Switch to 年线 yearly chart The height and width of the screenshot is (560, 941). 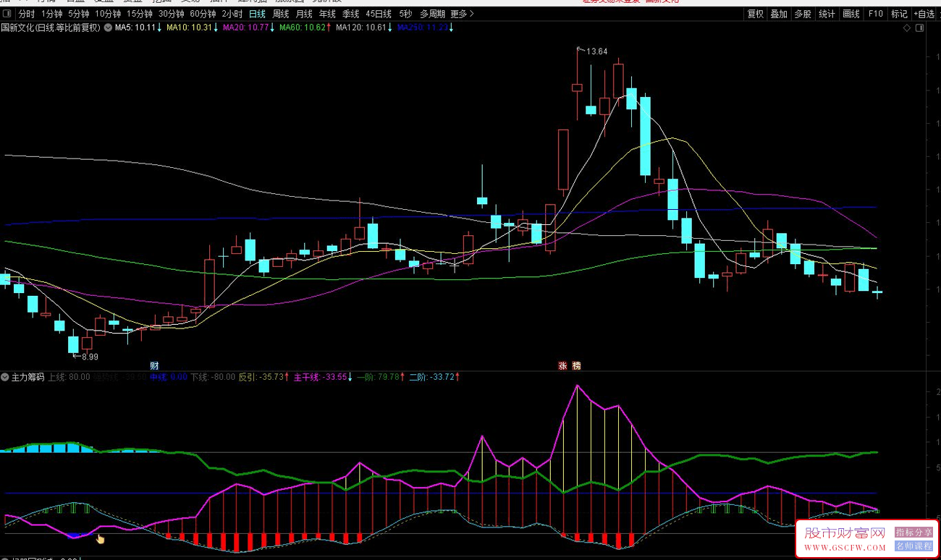[327, 14]
